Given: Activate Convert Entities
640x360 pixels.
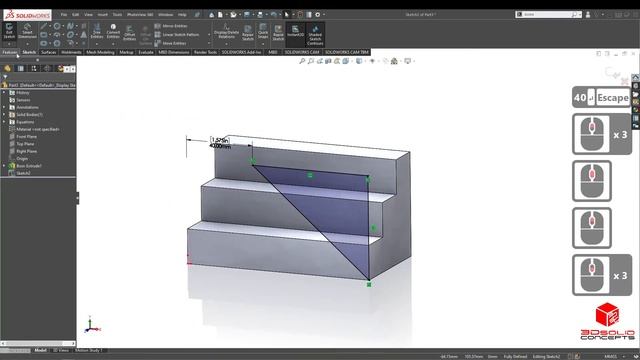Looking at the screenshot, I should tap(113, 32).
